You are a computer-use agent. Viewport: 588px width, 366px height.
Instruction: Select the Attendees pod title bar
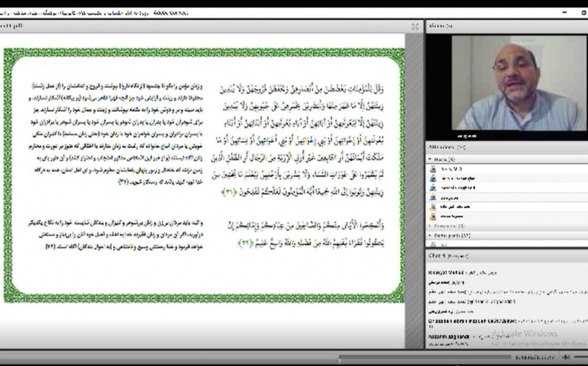tap(503, 146)
